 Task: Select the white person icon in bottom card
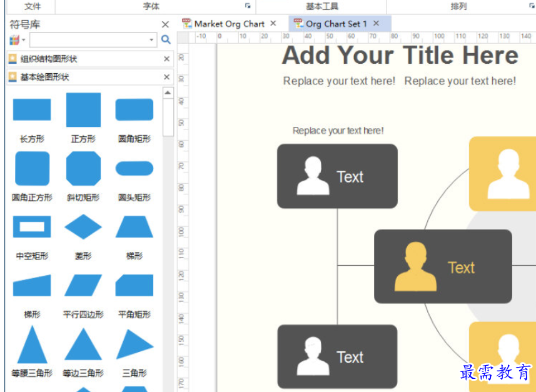[313, 356]
